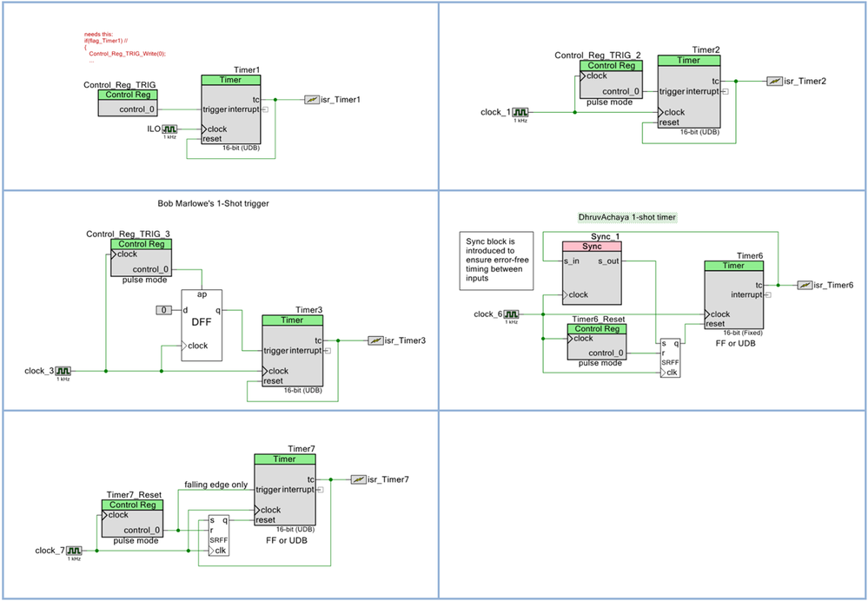Collapse the interrupt terminal marker on Timer3
868x601 pixels.
click(x=328, y=350)
